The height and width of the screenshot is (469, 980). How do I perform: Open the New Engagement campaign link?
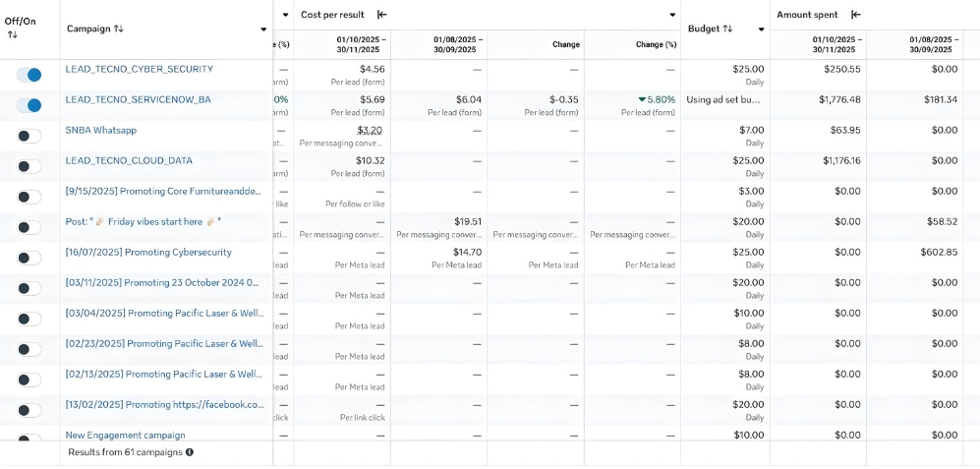tap(125, 435)
